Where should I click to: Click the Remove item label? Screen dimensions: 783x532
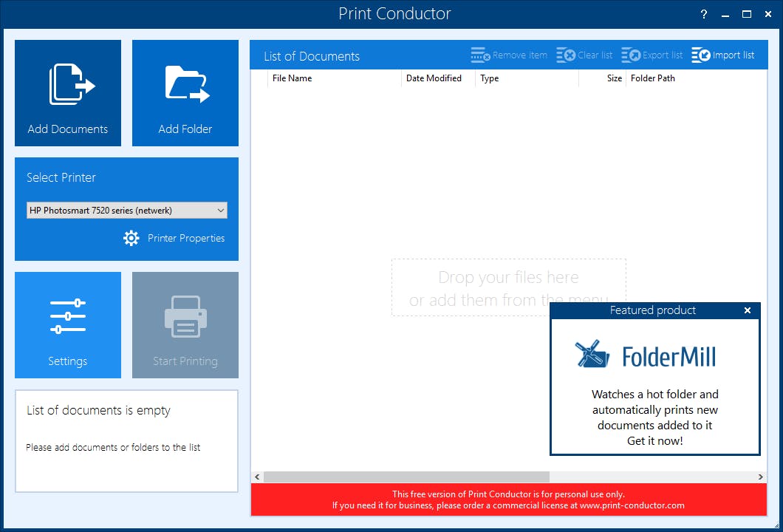pyautogui.click(x=520, y=55)
